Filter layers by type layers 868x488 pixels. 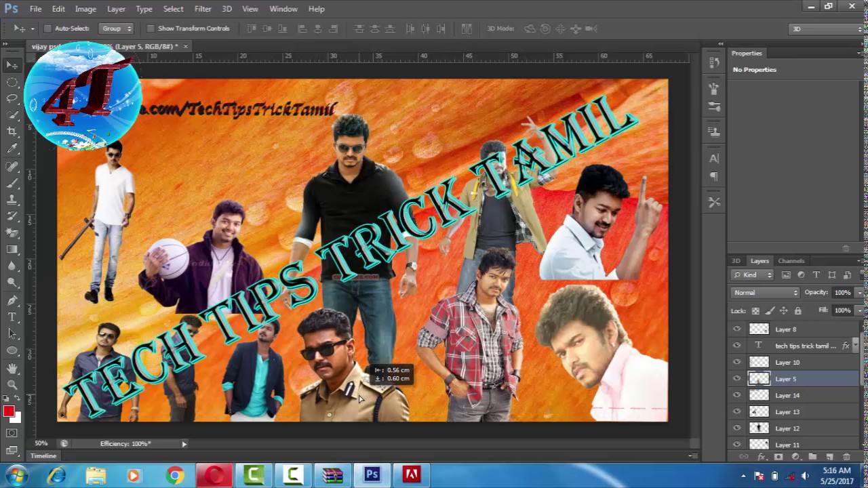click(x=816, y=274)
